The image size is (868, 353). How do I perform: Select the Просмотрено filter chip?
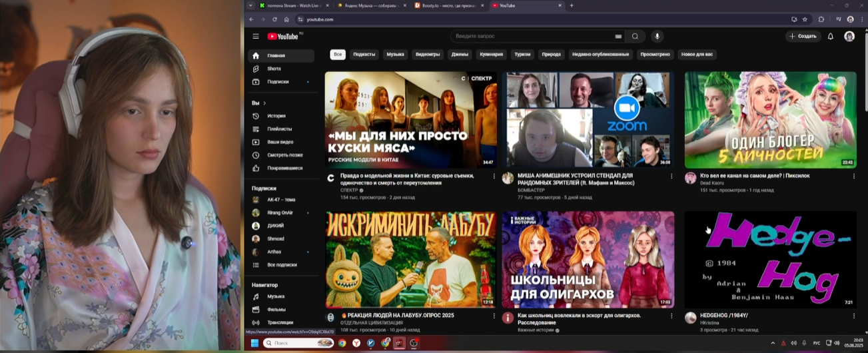point(655,55)
